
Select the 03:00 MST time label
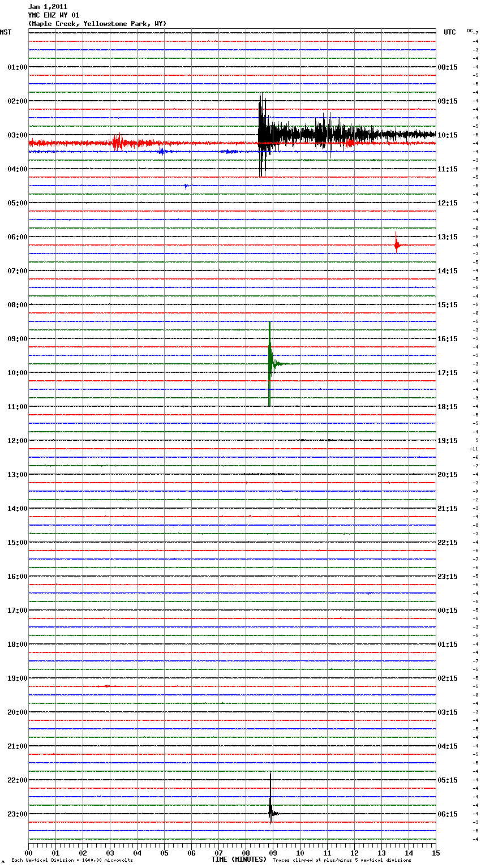18,135
